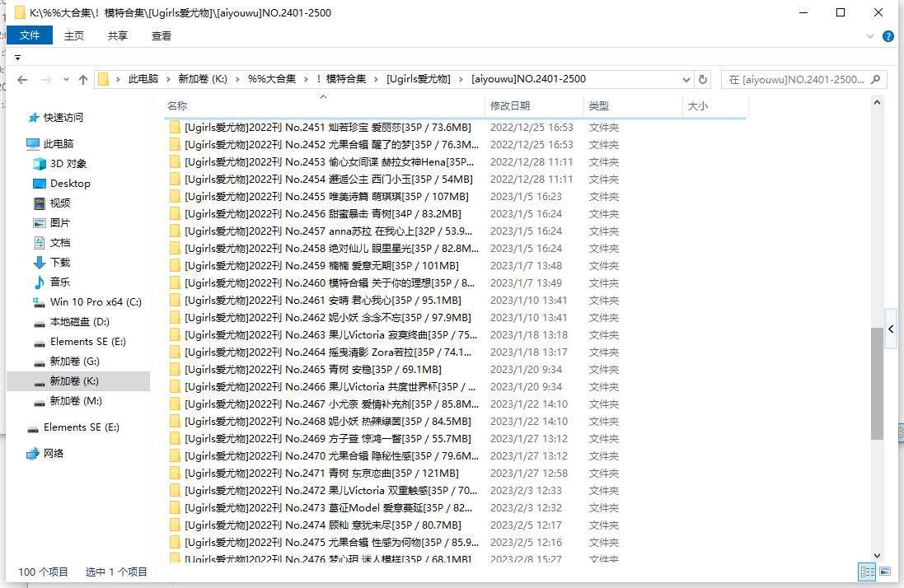Click the scrollbar down arrow
This screenshot has width=904, height=588.
coord(877,556)
